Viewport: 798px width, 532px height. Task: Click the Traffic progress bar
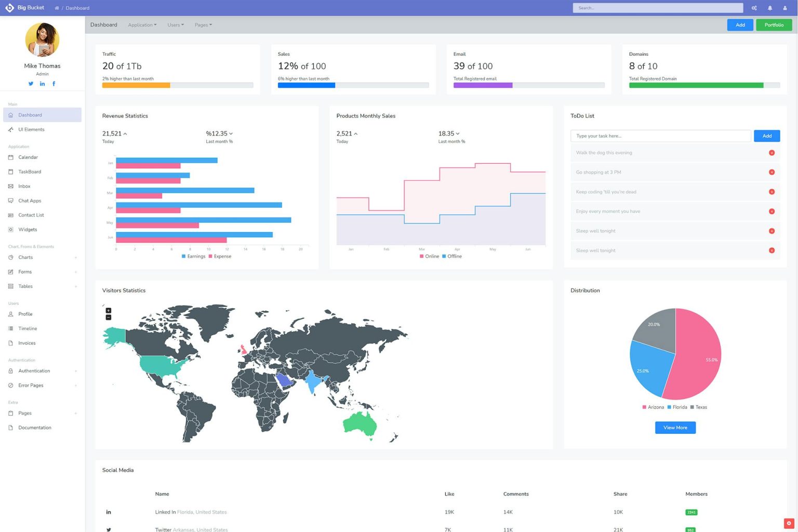(177, 85)
